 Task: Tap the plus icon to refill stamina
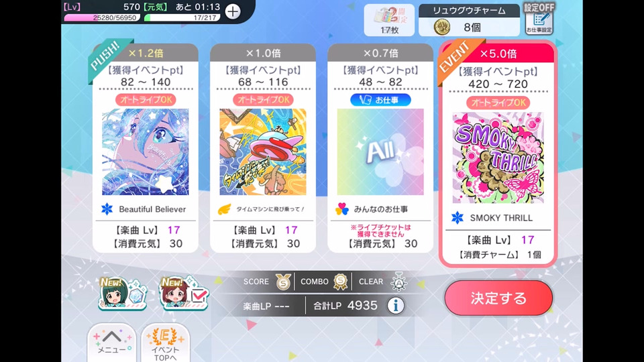[x=233, y=11]
